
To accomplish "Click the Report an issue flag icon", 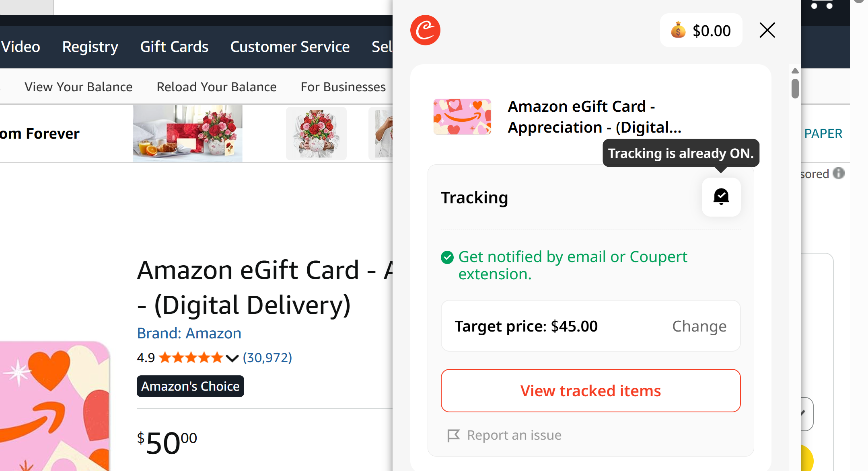I will [x=453, y=435].
